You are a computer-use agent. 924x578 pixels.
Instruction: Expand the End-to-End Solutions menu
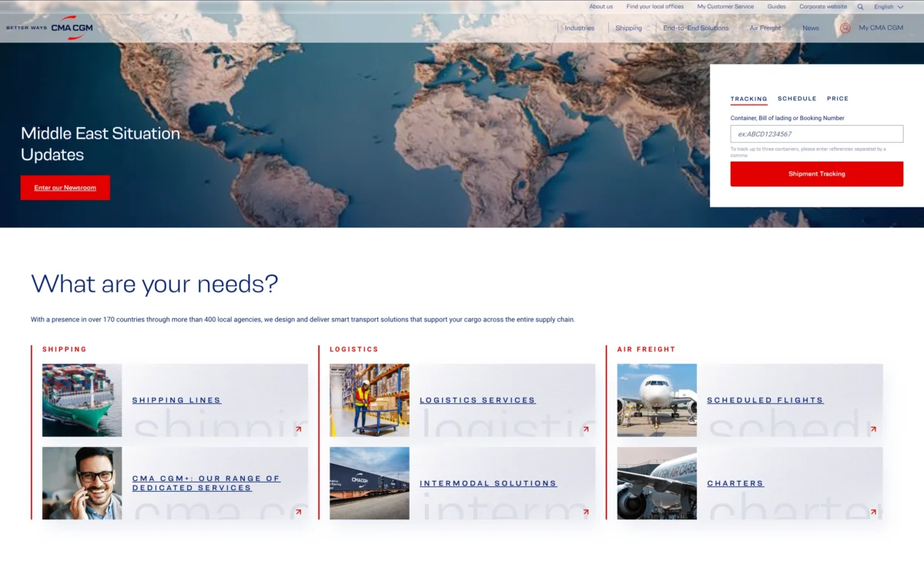coord(695,28)
